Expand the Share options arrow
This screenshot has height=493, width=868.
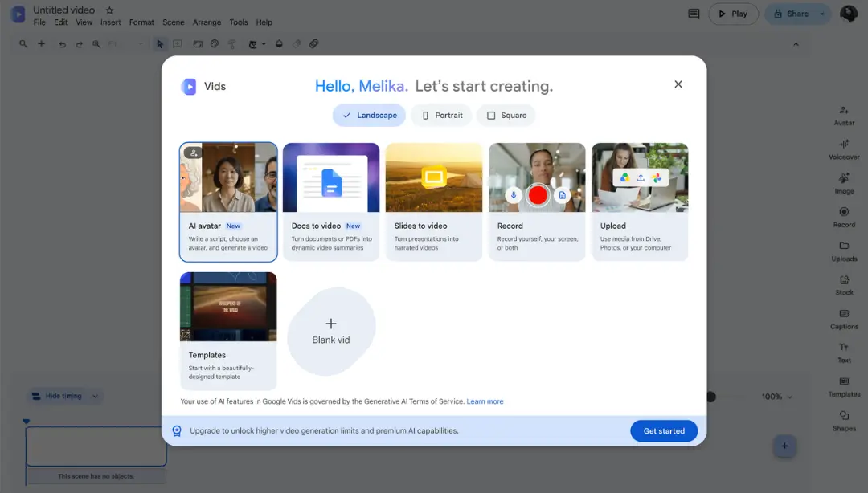pos(822,14)
